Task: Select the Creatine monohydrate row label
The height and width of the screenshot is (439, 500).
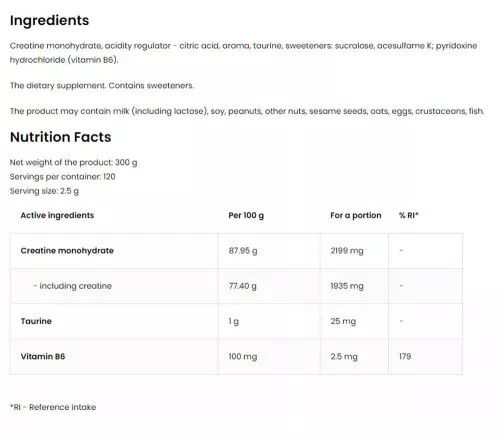Action: click(x=67, y=251)
